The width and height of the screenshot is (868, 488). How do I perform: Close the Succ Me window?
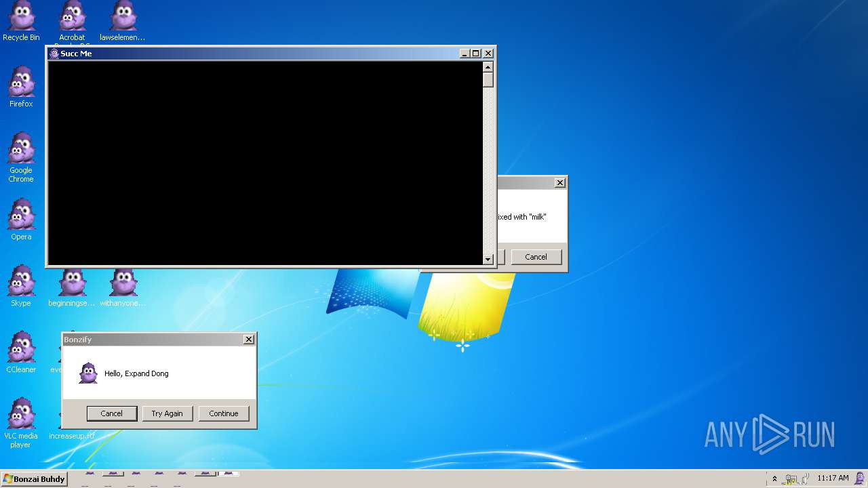point(488,54)
